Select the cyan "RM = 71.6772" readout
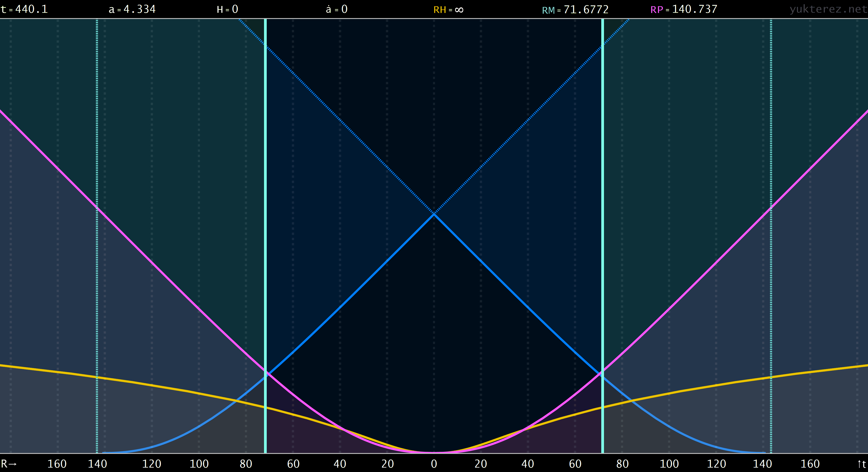Image resolution: width=868 pixels, height=472 pixels. pyautogui.click(x=575, y=10)
